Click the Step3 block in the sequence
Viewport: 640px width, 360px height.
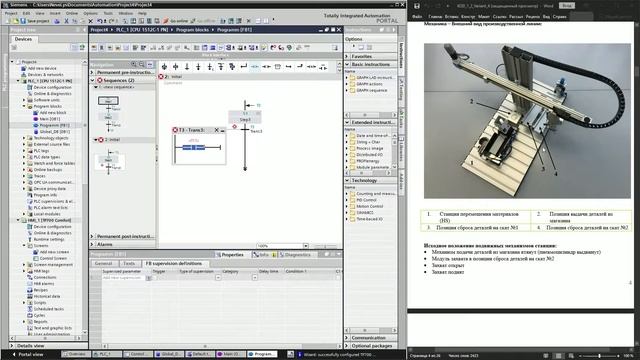pyautogui.click(x=245, y=117)
